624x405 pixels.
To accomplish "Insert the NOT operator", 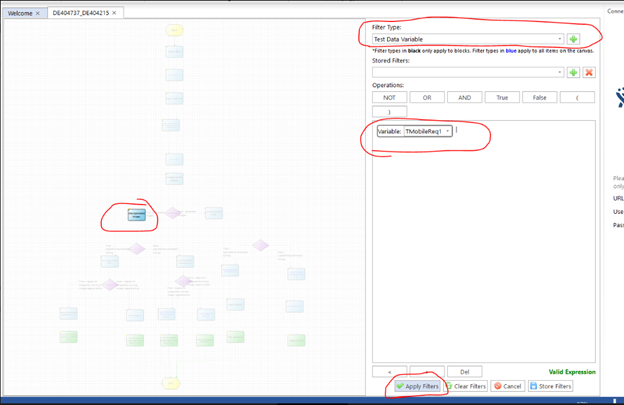I will tap(389, 97).
